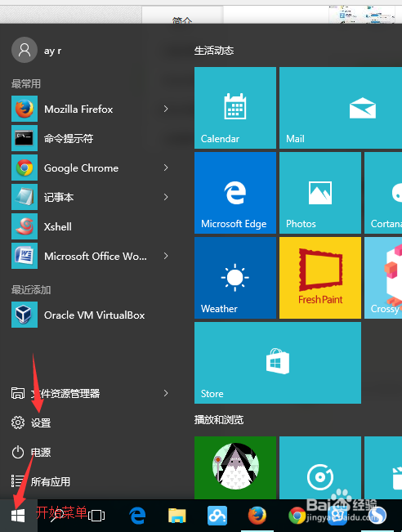This screenshot has width=402, height=532.
Task: Click the 最常用 section label
Action: pyautogui.click(x=26, y=83)
